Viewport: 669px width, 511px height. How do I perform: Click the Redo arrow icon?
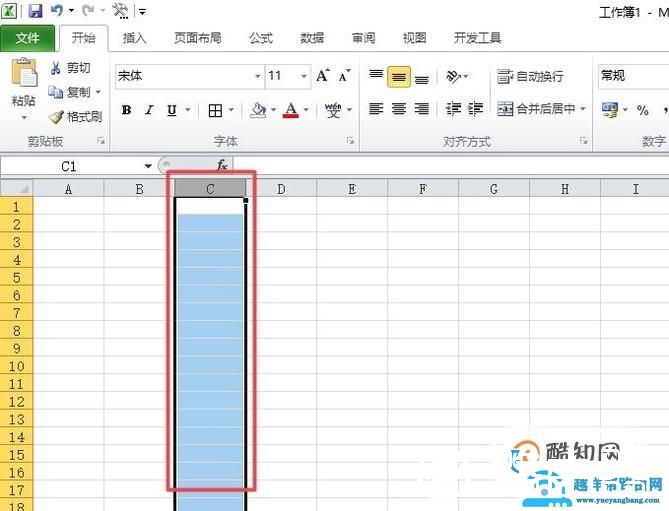[x=88, y=10]
